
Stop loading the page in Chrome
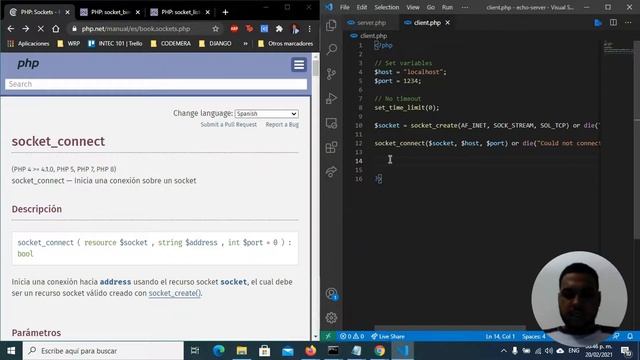[x=40, y=29]
